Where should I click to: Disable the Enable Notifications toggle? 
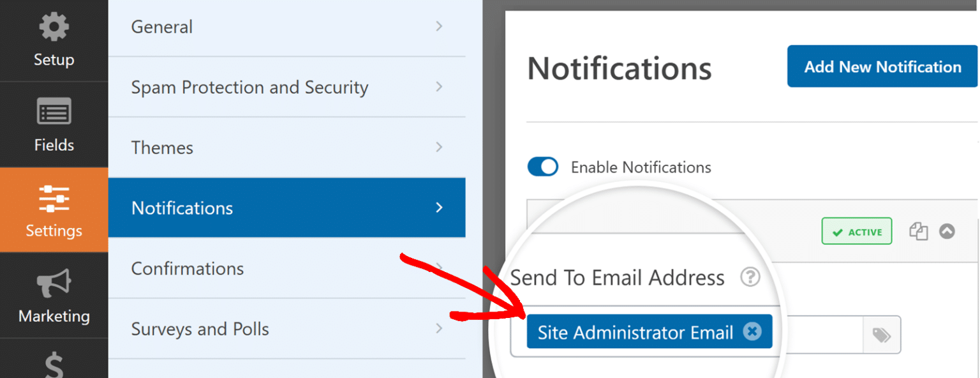[x=542, y=167]
